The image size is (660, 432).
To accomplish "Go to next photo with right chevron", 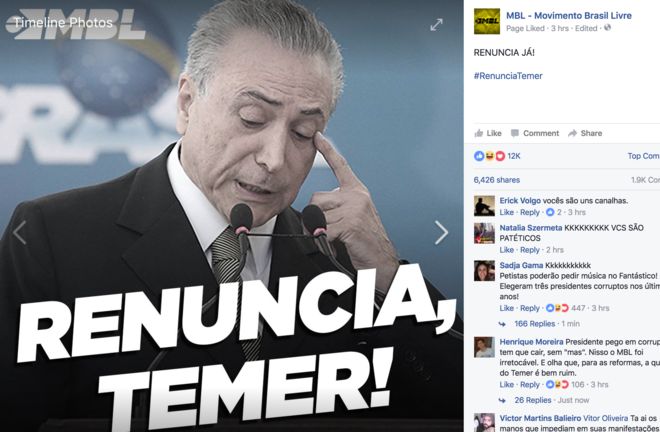I will tap(441, 232).
